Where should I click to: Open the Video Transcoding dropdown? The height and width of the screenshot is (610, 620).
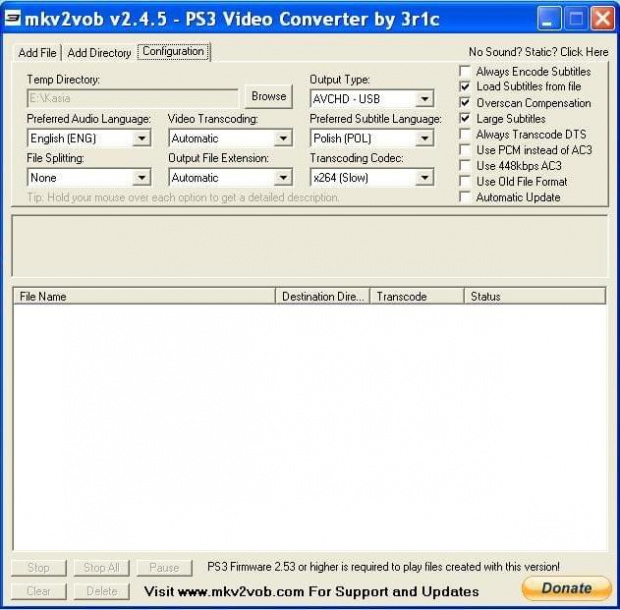pos(231,138)
